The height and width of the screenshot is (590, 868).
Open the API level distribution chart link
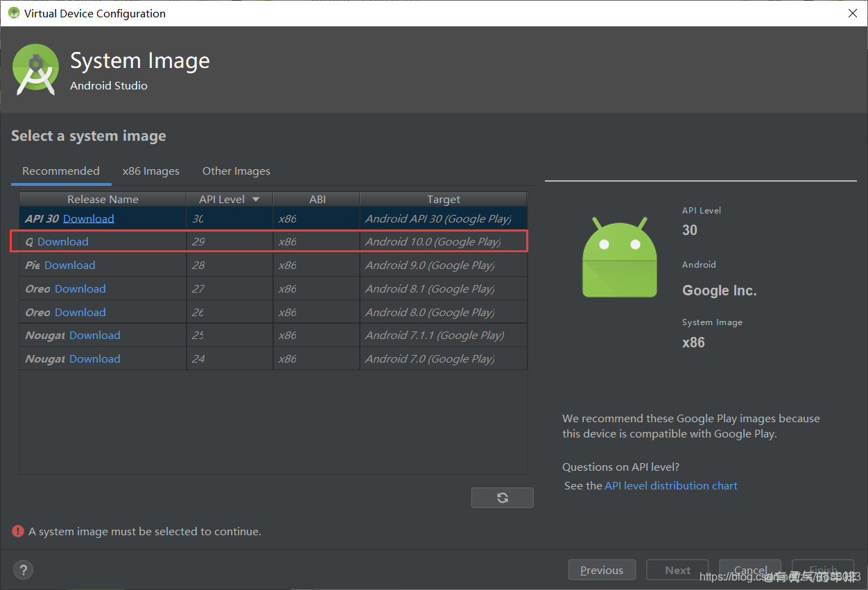pyautogui.click(x=671, y=486)
